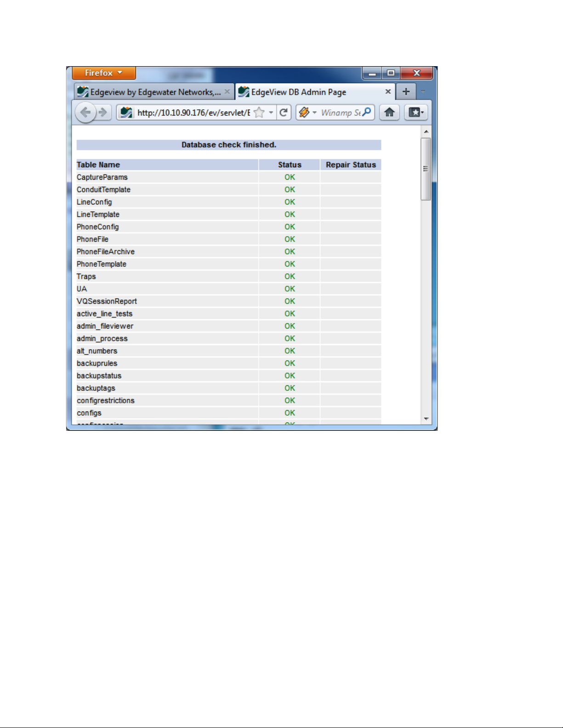The height and width of the screenshot is (728, 563).
Task: Click the OK status for VQSessionReport
Action: point(290,301)
